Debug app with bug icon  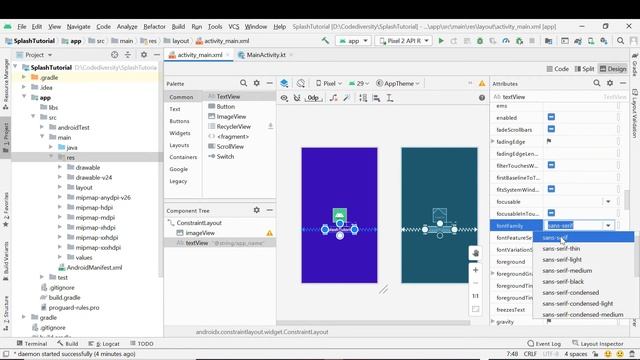pos(480,41)
